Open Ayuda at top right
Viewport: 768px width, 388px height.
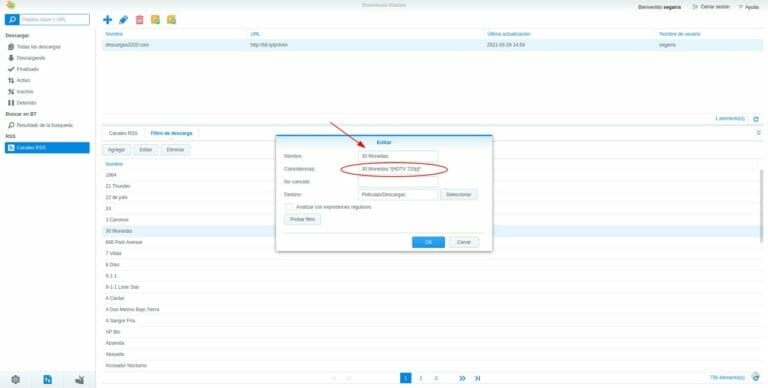748,7
